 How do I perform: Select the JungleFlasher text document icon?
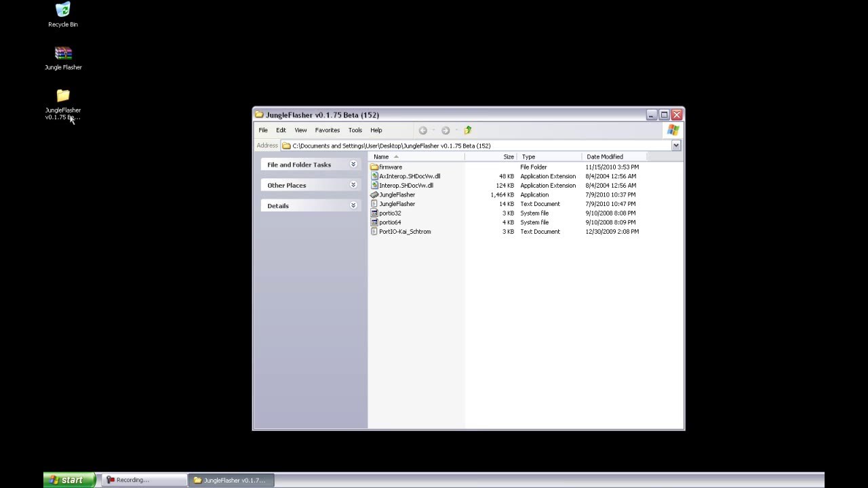(374, 204)
